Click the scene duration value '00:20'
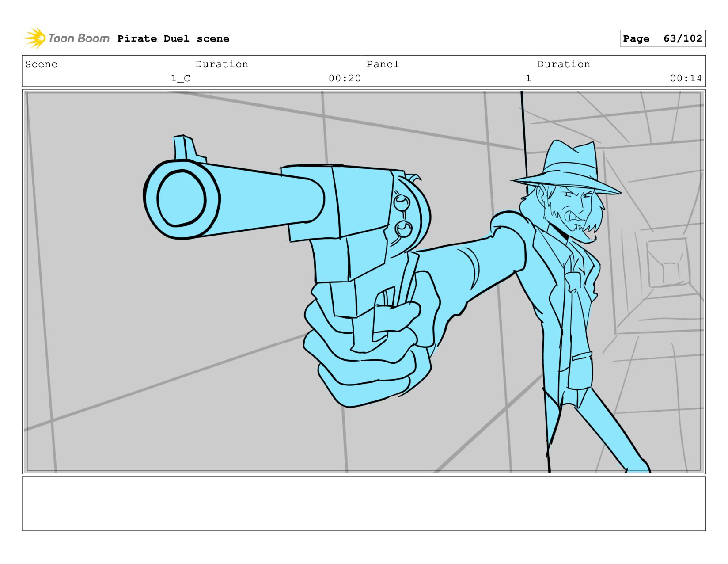This screenshot has height=564, width=728. [x=345, y=78]
